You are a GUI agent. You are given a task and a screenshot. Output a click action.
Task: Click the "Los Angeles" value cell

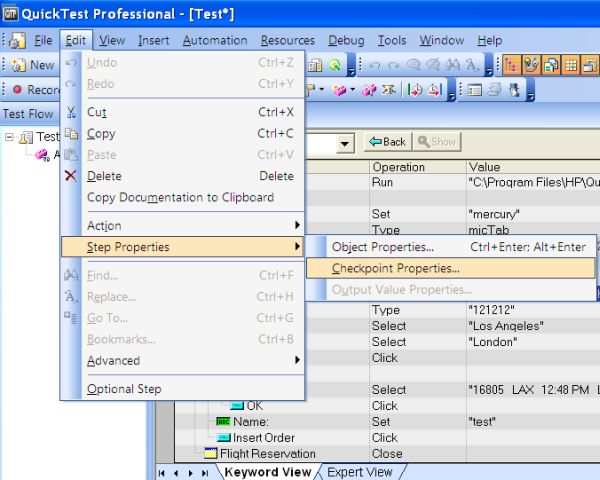pyautogui.click(x=533, y=326)
